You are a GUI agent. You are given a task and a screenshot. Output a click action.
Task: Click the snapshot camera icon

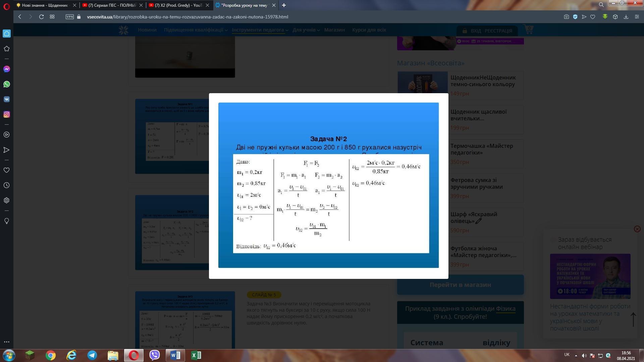click(x=567, y=17)
